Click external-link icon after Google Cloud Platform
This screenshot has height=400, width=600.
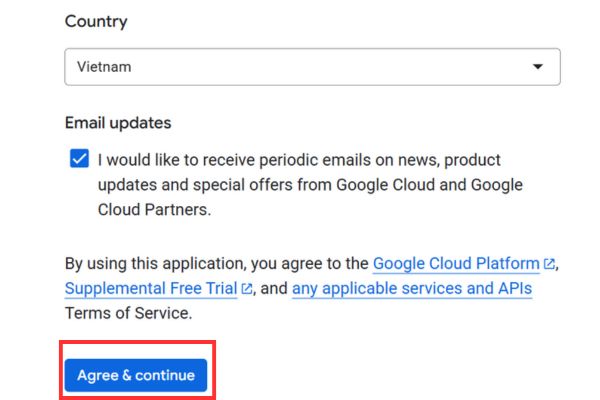[549, 265]
